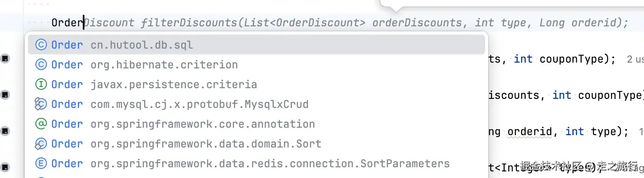
Task: Choose the org.springframework.data.domain.Sort suggestion
Action: pos(205,144)
